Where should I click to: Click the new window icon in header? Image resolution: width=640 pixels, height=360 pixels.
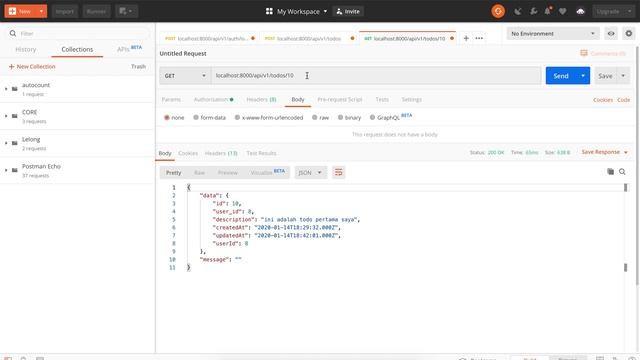click(127, 11)
